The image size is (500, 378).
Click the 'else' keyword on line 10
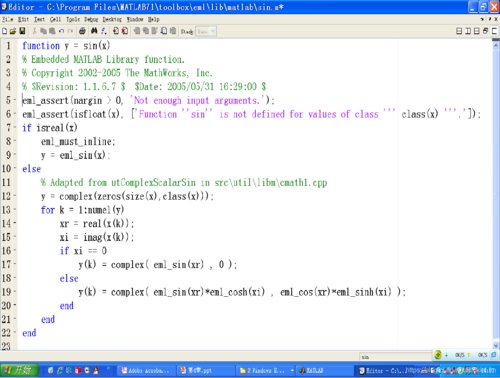coord(32,169)
